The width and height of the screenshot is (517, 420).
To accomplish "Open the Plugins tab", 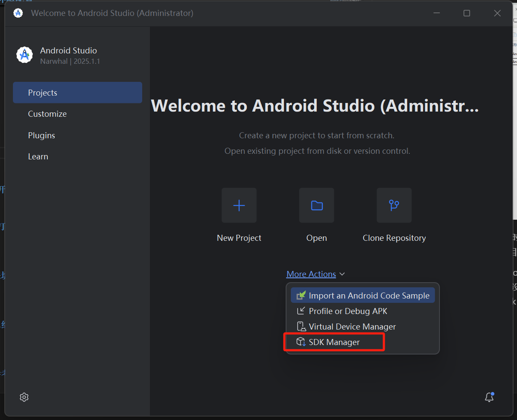I will [78, 135].
